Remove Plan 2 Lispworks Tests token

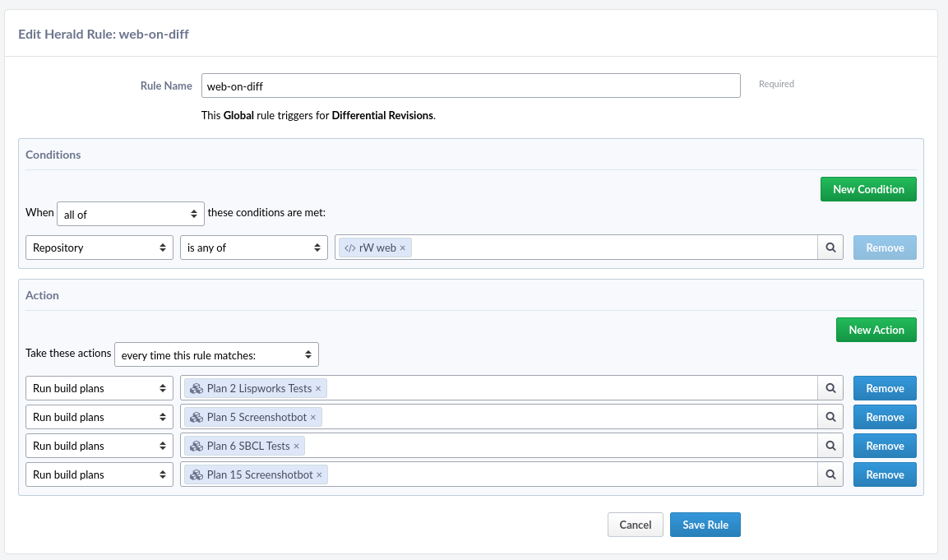click(318, 389)
